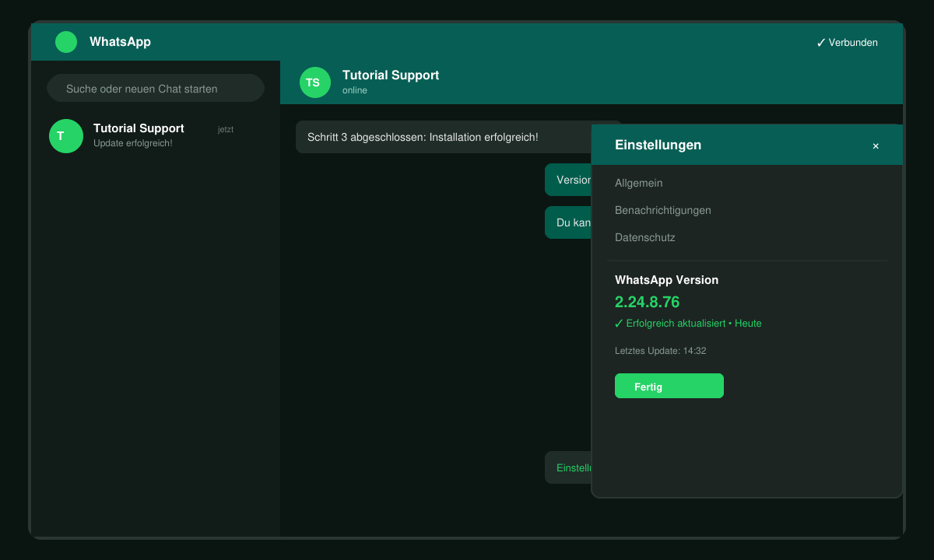Click the online status under Tutorial Support
This screenshot has height=560, width=934.
pos(355,90)
